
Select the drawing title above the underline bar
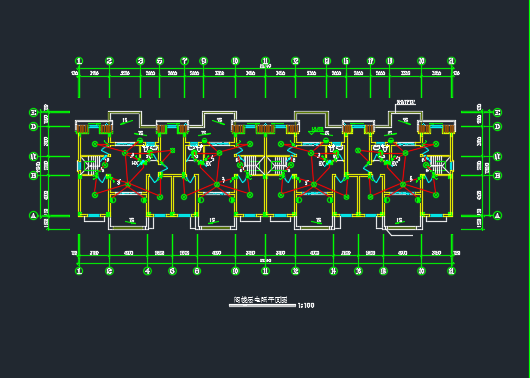(260, 300)
